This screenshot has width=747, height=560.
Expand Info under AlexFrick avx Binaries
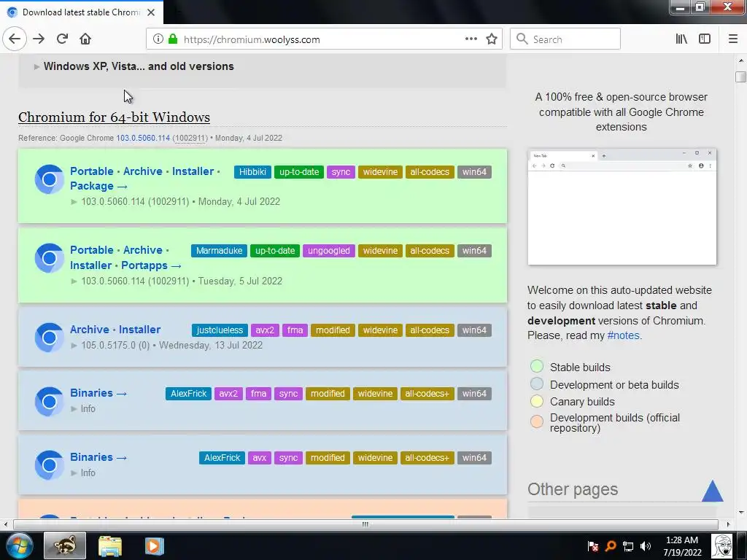[83, 472]
